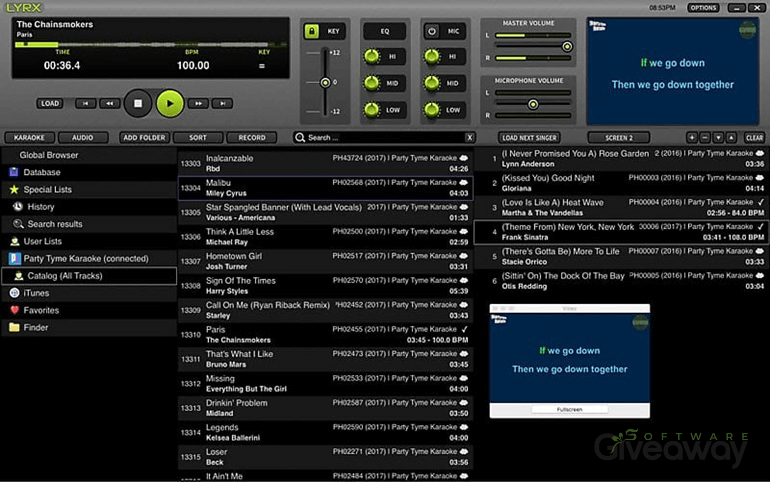Image resolution: width=770 pixels, height=482 pixels.
Task: Skip to the previous track
Action: (x=86, y=103)
